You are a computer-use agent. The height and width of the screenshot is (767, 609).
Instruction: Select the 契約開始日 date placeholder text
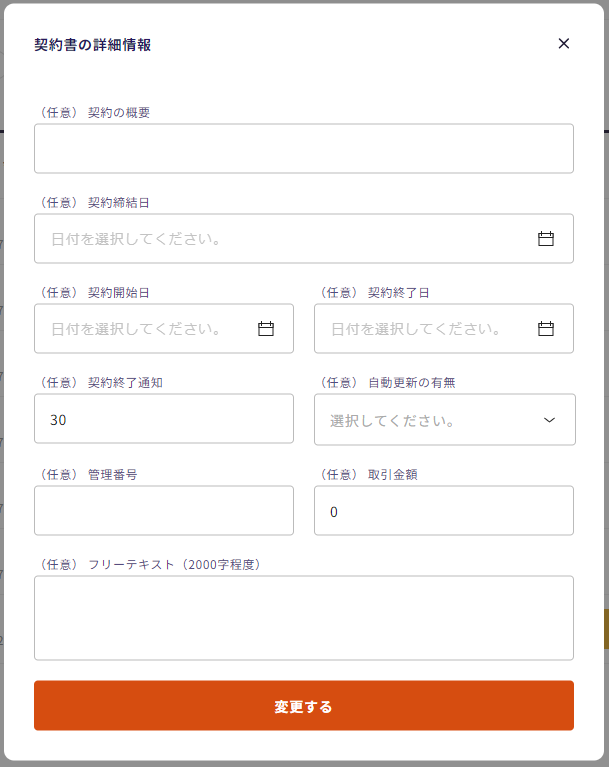point(136,329)
